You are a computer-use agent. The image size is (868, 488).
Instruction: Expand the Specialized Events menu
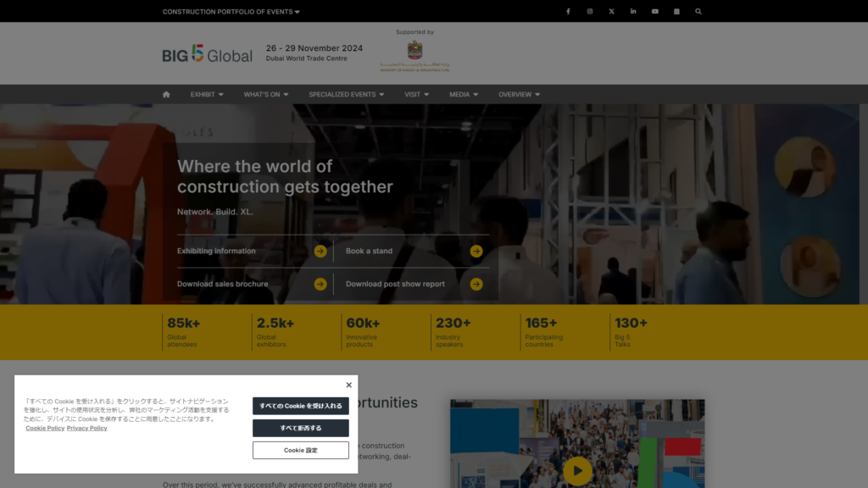[x=346, y=95]
